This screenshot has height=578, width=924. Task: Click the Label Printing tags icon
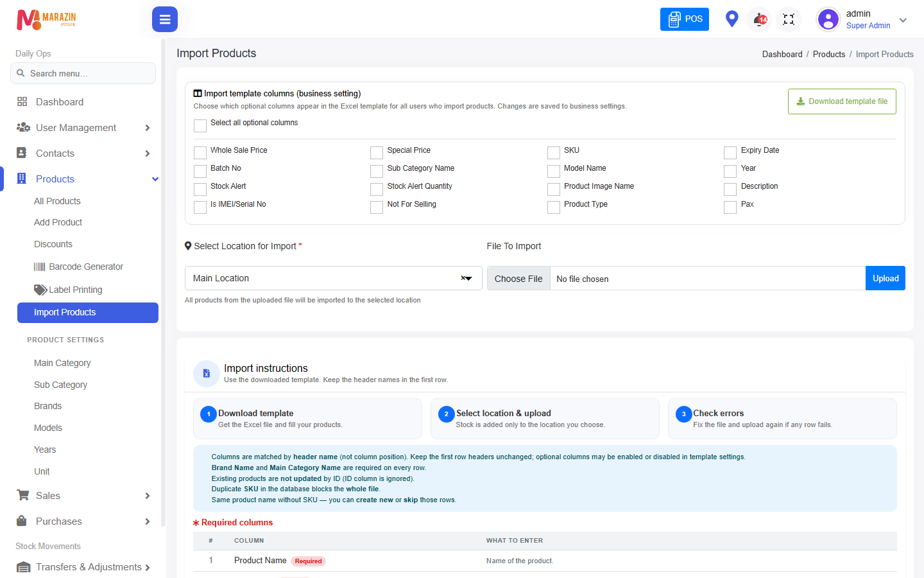(40, 290)
